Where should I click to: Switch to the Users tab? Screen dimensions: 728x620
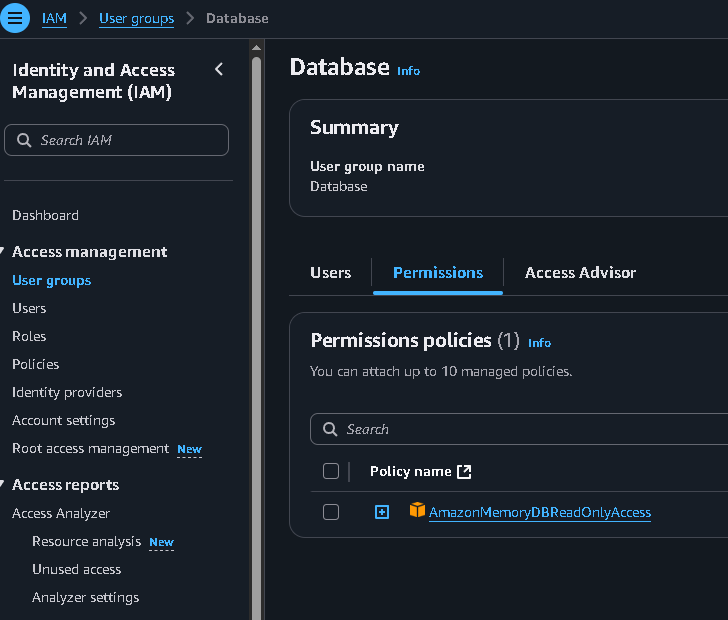330,273
